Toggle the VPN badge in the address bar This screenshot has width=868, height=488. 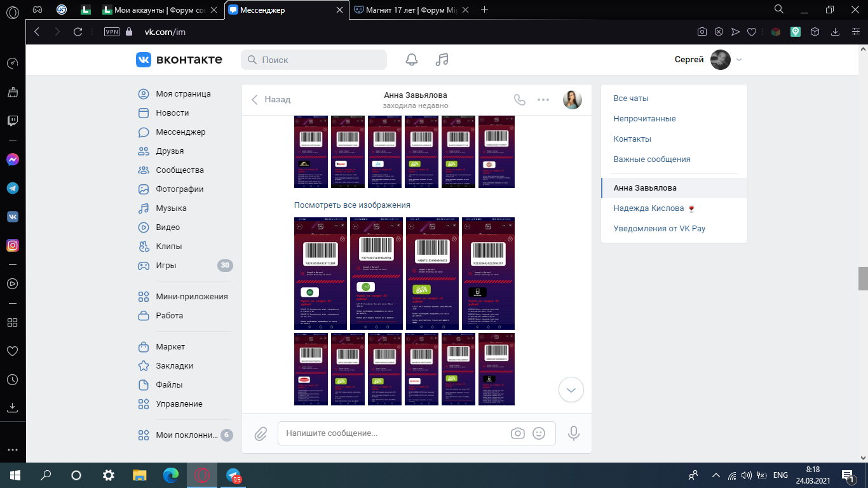point(112,32)
